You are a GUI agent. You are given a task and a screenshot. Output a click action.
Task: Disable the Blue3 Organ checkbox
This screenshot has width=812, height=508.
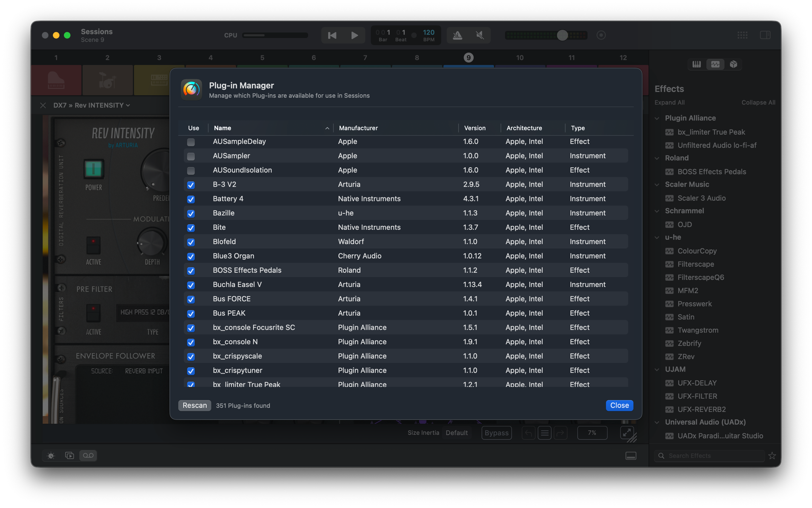point(191,257)
